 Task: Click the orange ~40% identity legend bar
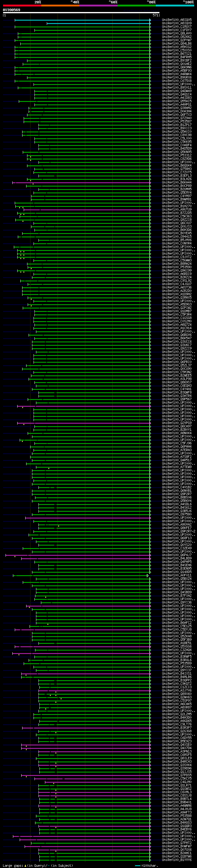click(x=60, y=6)
